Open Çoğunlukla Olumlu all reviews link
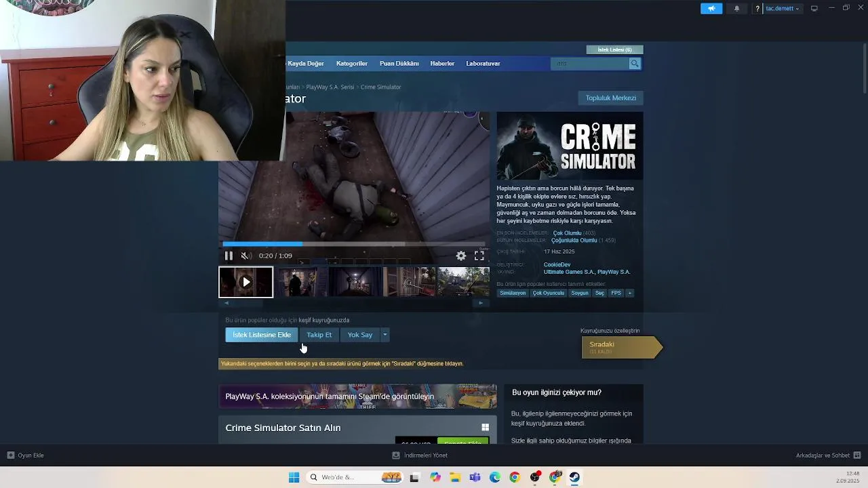 point(574,241)
